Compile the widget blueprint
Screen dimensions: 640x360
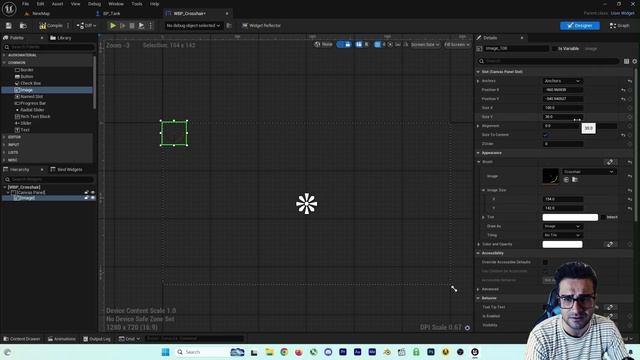[x=51, y=26]
